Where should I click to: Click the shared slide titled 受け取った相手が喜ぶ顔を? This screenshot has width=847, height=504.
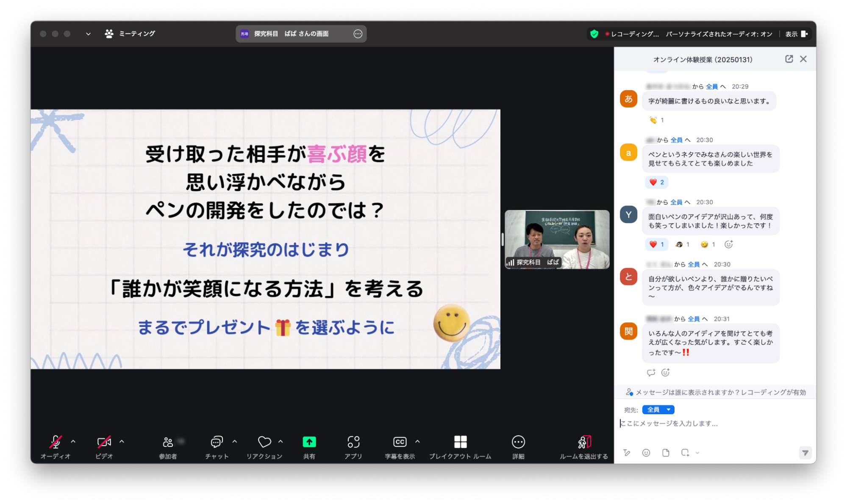coord(265,239)
